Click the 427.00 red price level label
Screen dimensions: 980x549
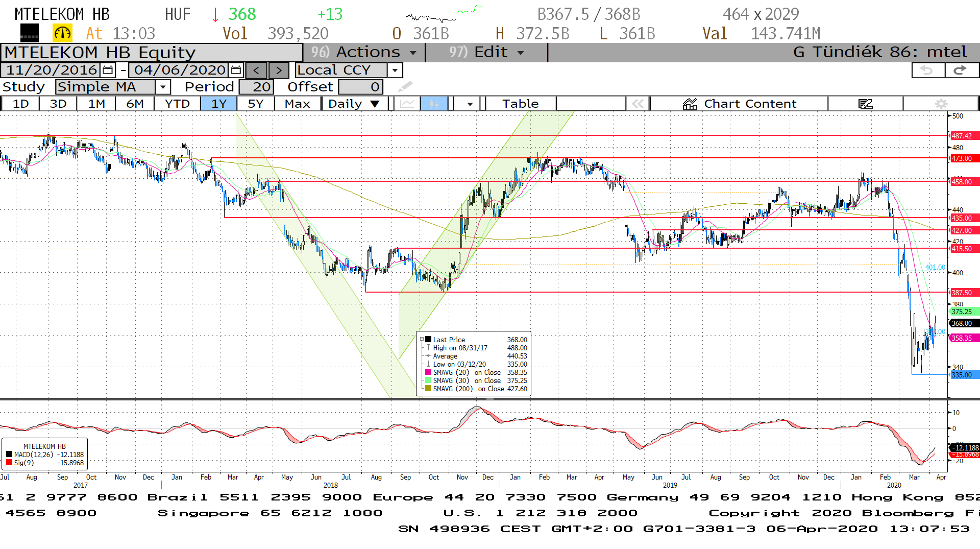(964, 230)
